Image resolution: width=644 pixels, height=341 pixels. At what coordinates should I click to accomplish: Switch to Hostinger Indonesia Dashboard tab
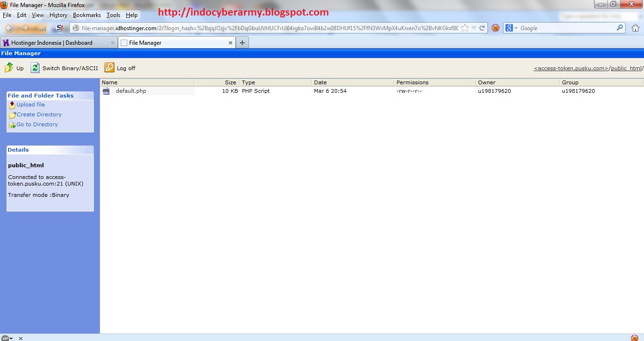59,43
